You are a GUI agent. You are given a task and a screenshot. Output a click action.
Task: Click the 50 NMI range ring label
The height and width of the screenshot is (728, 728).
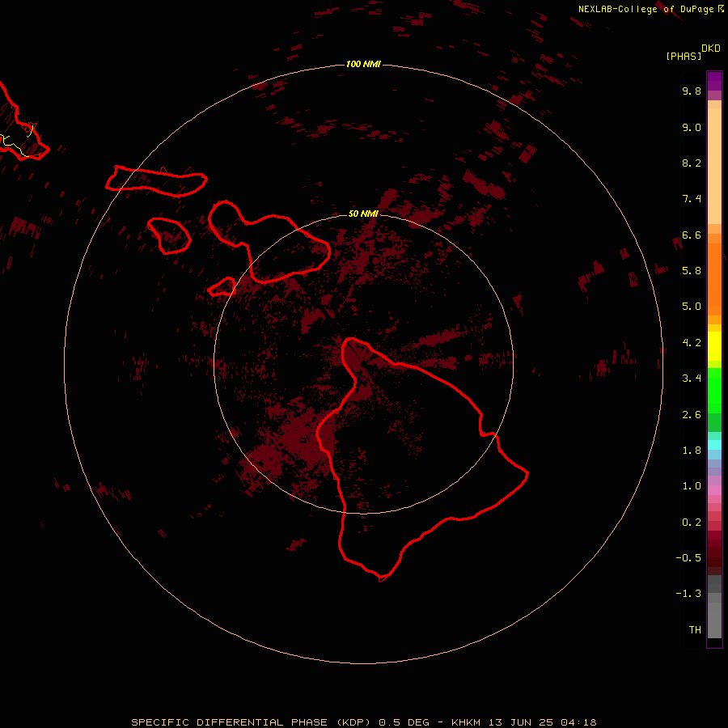click(363, 214)
